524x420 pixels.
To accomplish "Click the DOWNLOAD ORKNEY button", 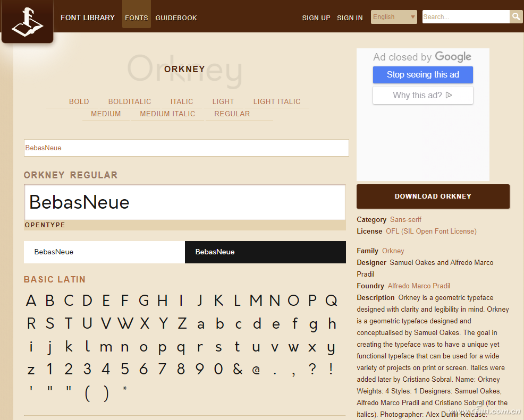I will click(433, 196).
